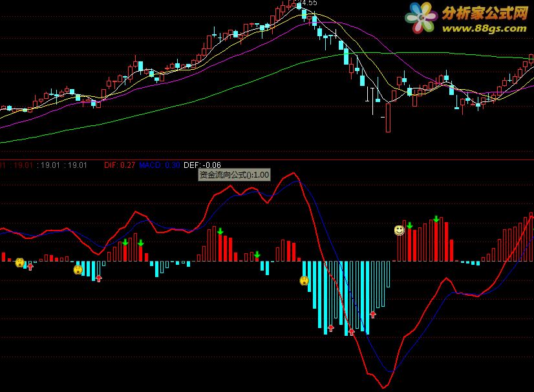Click the yellow smiley face signal icon

coord(399,231)
